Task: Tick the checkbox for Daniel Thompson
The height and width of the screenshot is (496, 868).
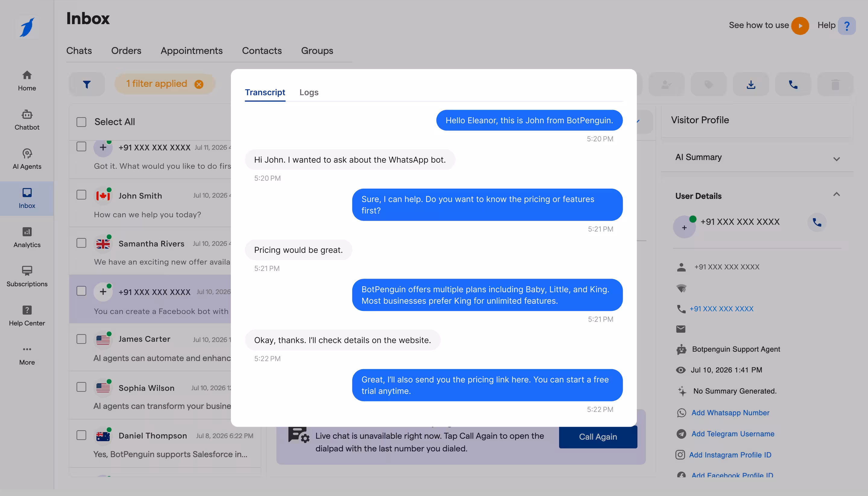Action: [81, 435]
